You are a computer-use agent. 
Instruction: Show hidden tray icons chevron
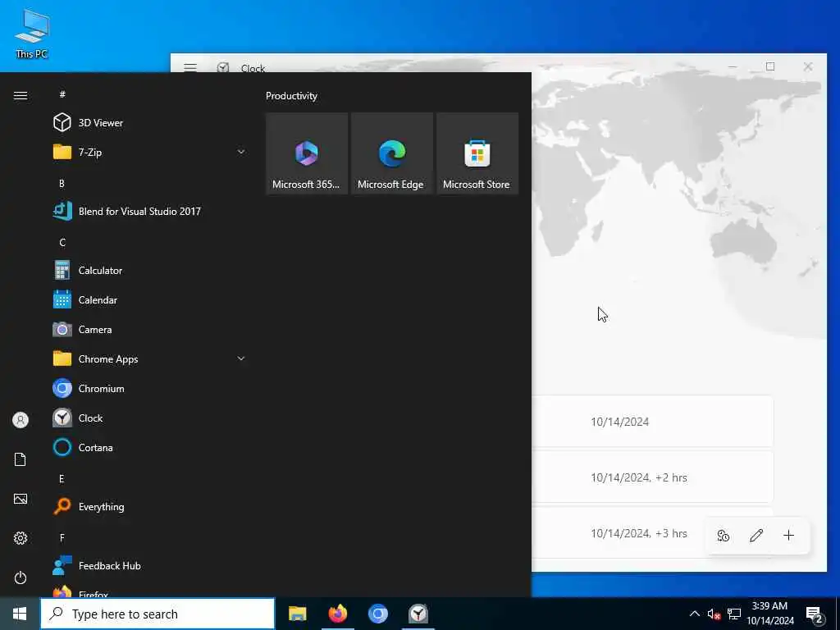[694, 614]
